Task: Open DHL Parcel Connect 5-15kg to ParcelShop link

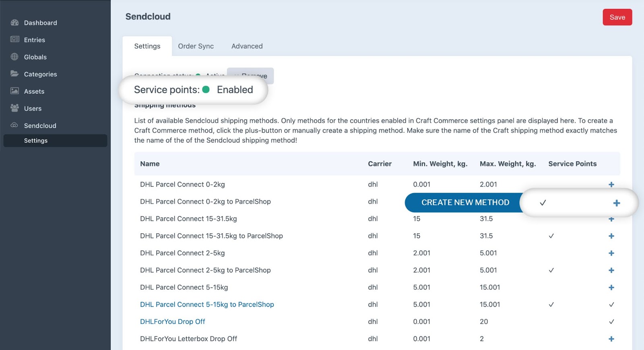Action: click(x=207, y=305)
